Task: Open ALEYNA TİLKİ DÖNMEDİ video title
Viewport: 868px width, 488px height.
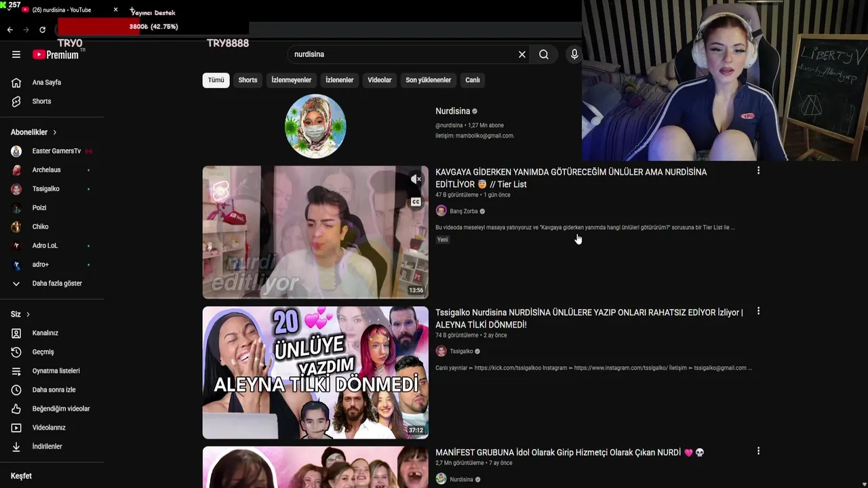Action: click(x=589, y=319)
